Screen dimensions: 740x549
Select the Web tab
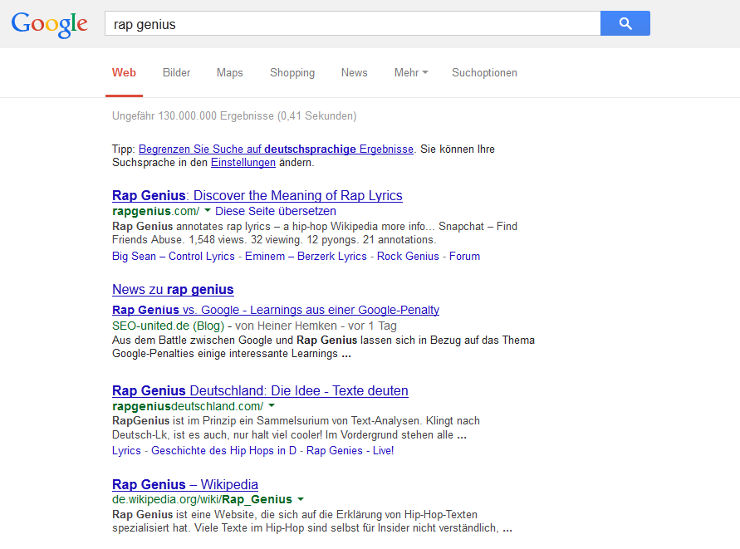coord(124,73)
